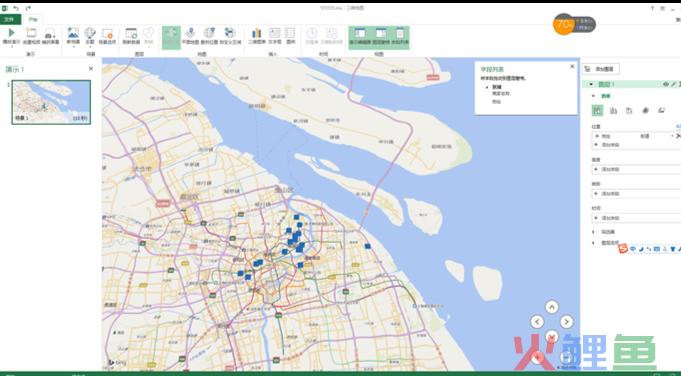681x376 pixels.
Task: Click the Play Tour icon in ribbon
Action: 11,33
